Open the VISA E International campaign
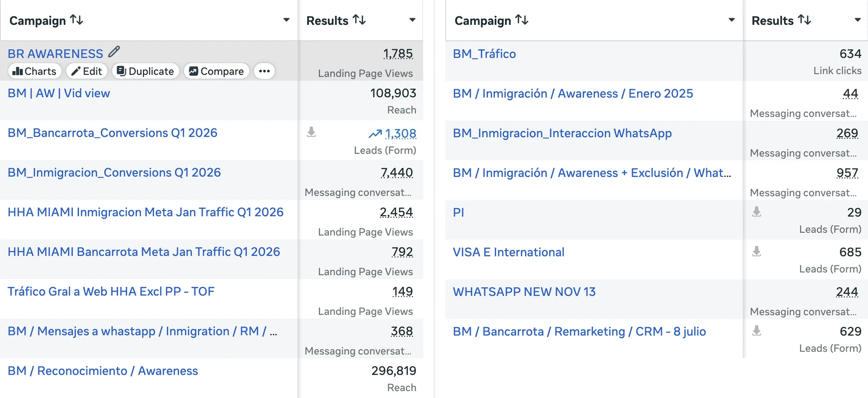Viewport: 868px width, 398px height. 509,253
